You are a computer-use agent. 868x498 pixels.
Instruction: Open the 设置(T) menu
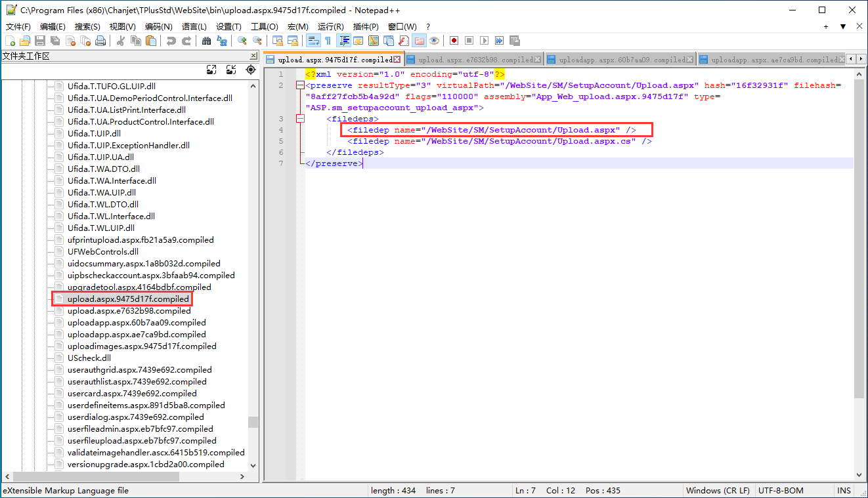click(228, 27)
